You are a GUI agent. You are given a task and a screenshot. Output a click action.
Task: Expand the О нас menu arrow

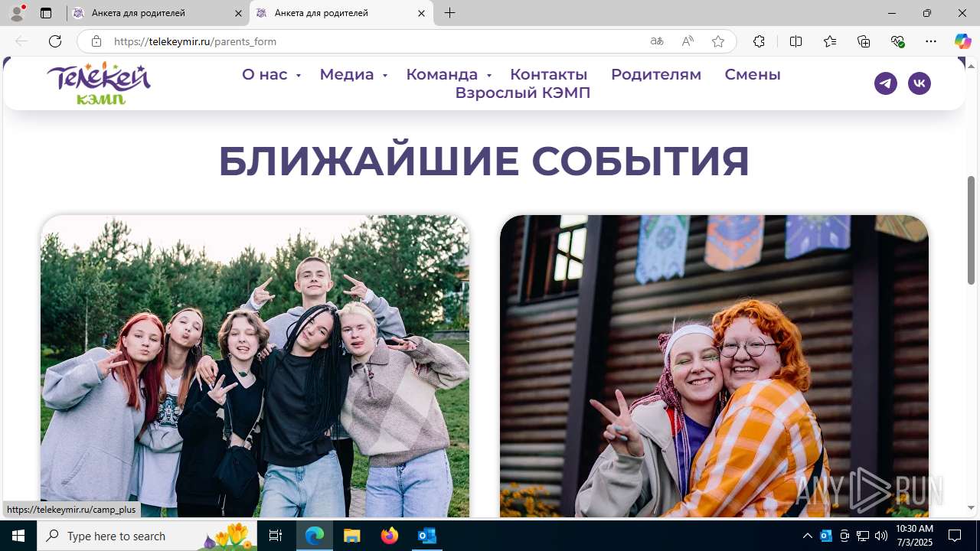click(x=299, y=75)
